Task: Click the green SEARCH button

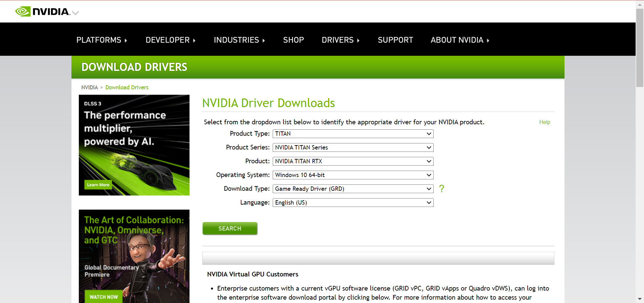Action: pyautogui.click(x=230, y=228)
